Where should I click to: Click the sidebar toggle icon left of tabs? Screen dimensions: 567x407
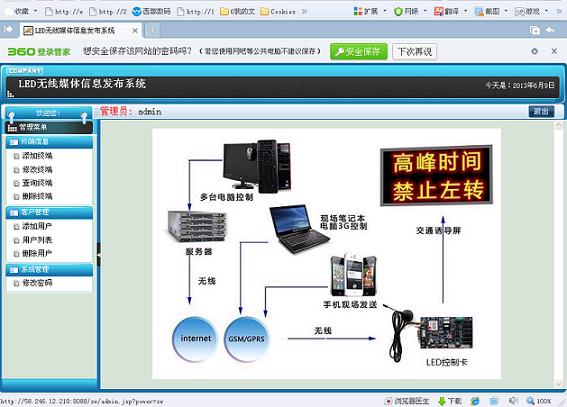click(8, 29)
